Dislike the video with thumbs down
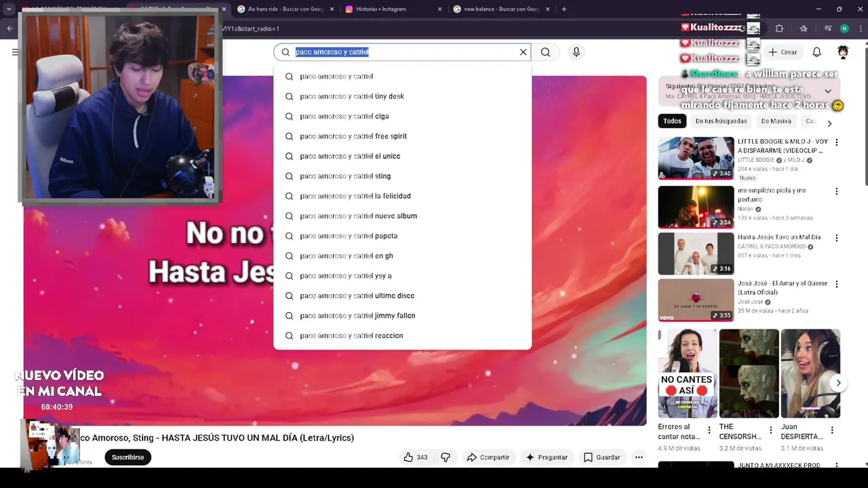The width and height of the screenshot is (868, 488). tap(446, 457)
